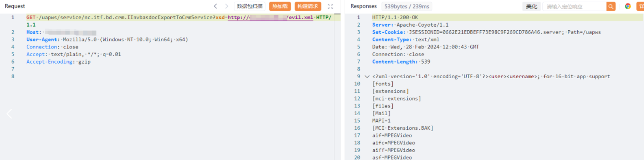
Task: Click the HTTP/1.1 200 OK status line
Action: pyautogui.click(x=395, y=17)
